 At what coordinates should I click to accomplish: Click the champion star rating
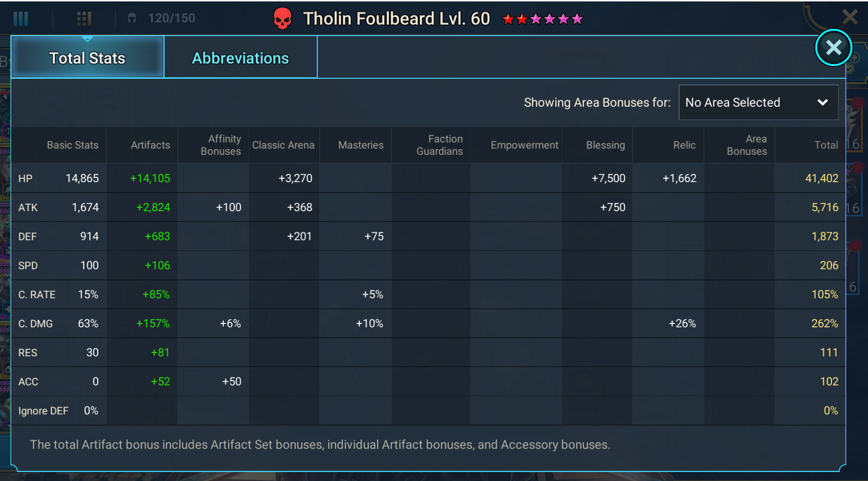tap(543, 19)
